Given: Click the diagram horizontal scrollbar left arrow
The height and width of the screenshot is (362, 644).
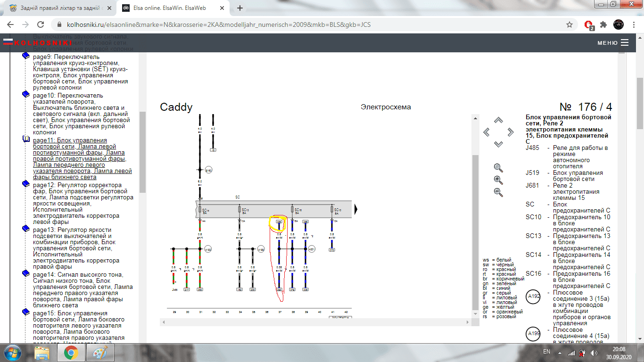Looking at the screenshot, I should point(163,322).
